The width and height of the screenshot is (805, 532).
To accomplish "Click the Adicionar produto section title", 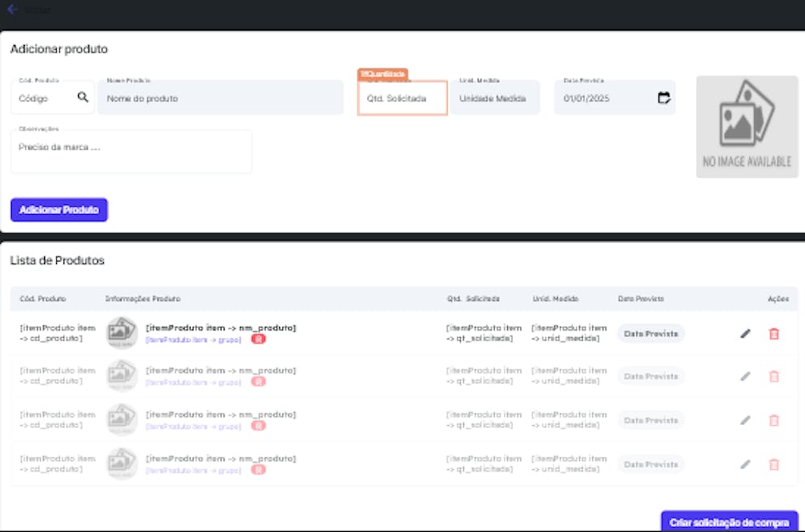I will tap(59, 49).
